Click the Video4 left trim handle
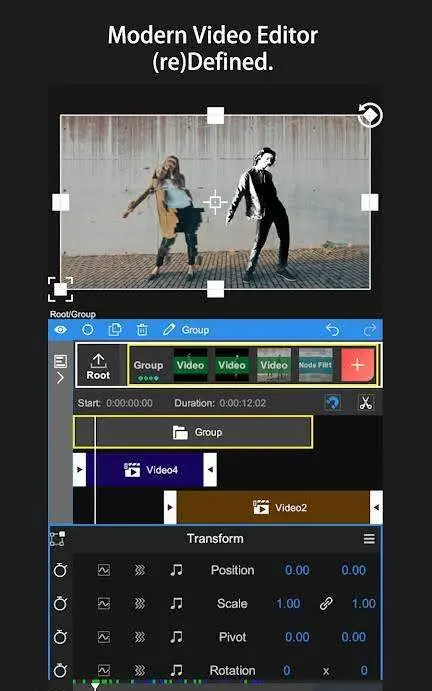Screen dimensions: 432x691 pyautogui.click(x=79, y=470)
